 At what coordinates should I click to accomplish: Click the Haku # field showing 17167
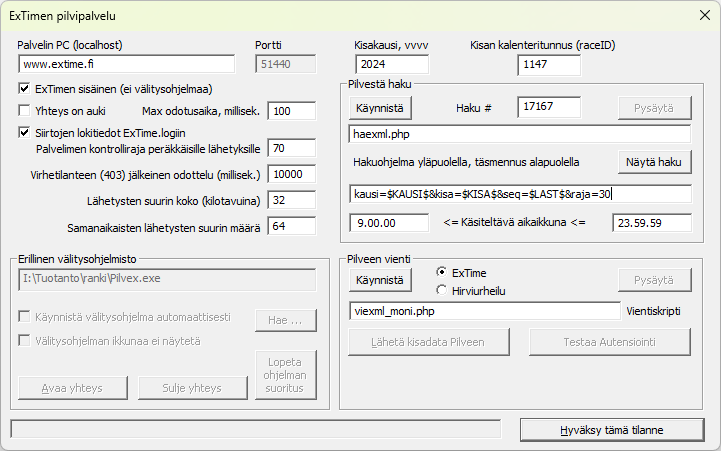[x=555, y=107]
